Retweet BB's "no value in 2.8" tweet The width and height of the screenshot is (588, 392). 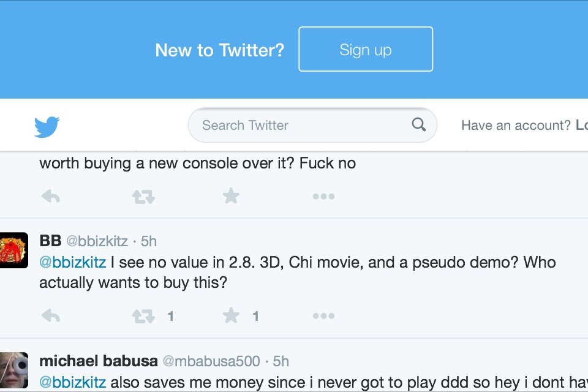[x=143, y=316]
